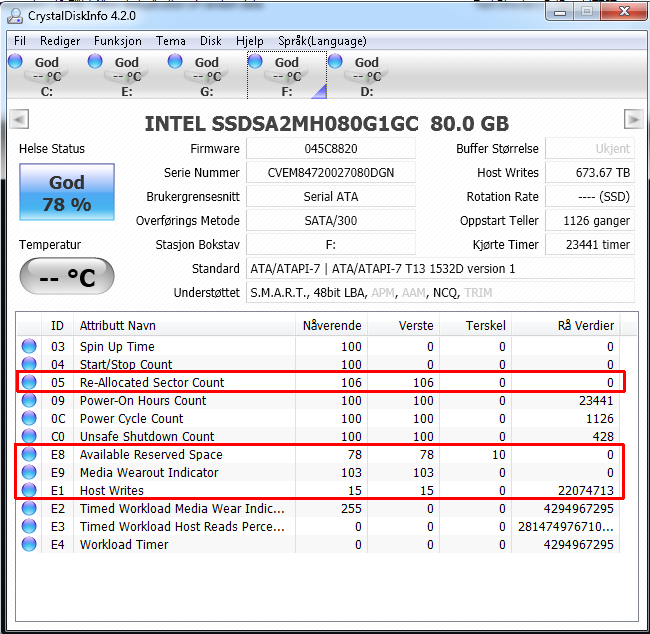Click the God 78 % health status box
This screenshot has width=650, height=634.
coord(67,192)
